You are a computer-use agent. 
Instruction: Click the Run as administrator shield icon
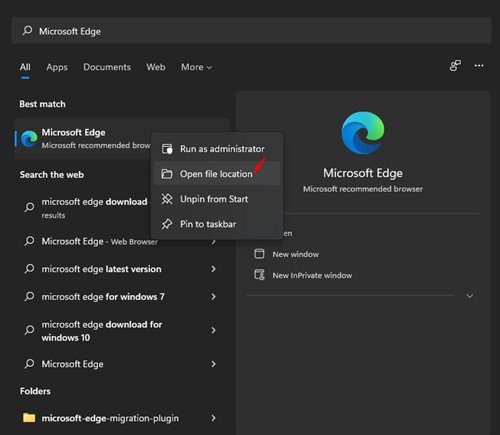(x=167, y=149)
